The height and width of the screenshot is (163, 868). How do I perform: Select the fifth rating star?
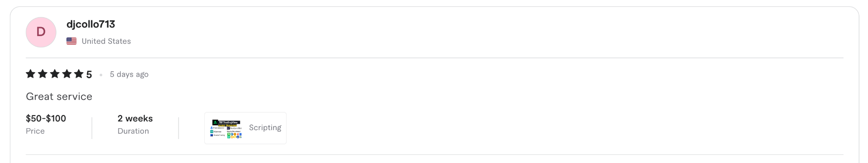pyautogui.click(x=79, y=74)
